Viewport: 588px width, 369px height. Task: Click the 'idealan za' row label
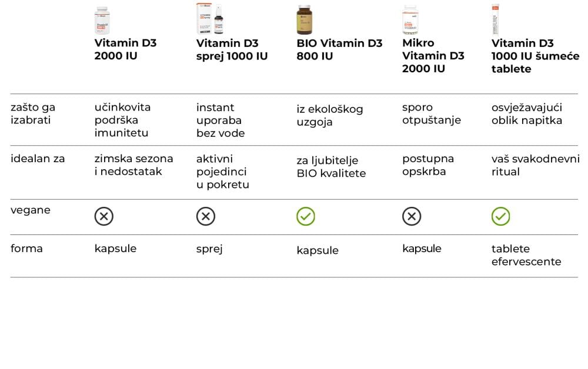[x=38, y=159]
